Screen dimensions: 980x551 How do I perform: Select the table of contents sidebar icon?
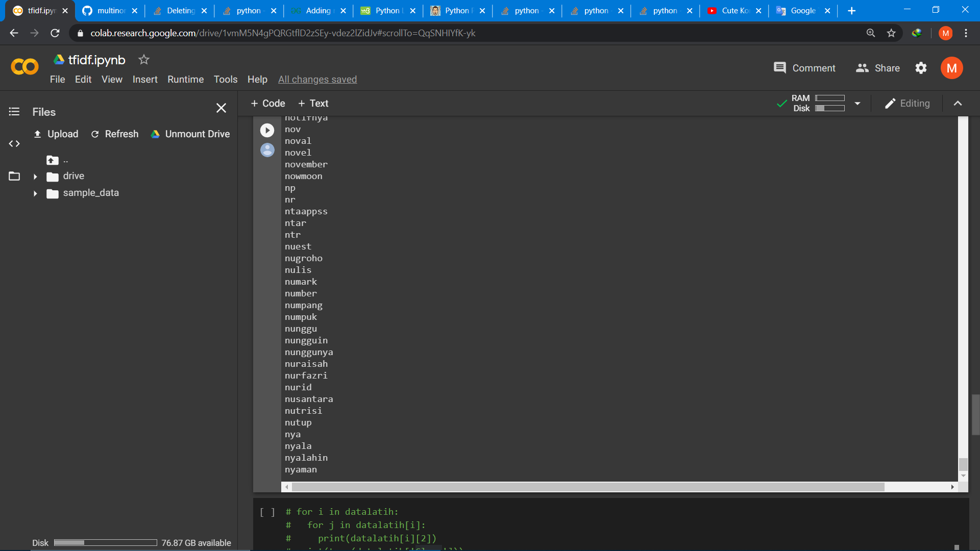point(14,112)
